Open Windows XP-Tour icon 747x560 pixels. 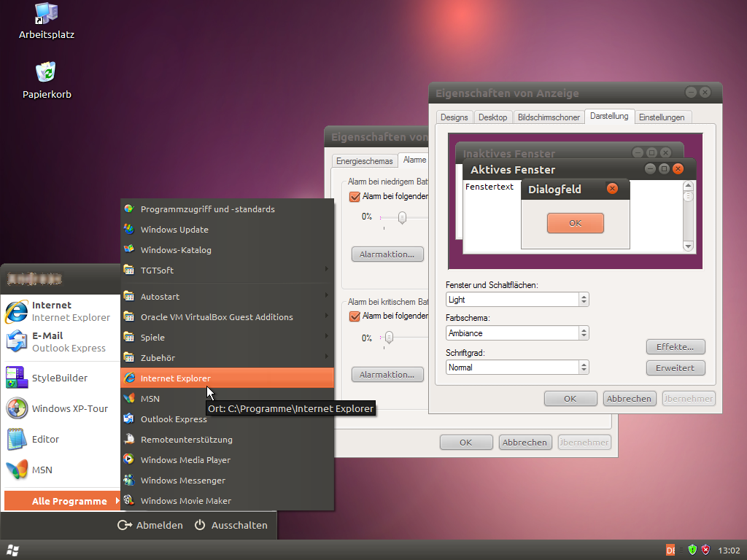tap(17, 408)
